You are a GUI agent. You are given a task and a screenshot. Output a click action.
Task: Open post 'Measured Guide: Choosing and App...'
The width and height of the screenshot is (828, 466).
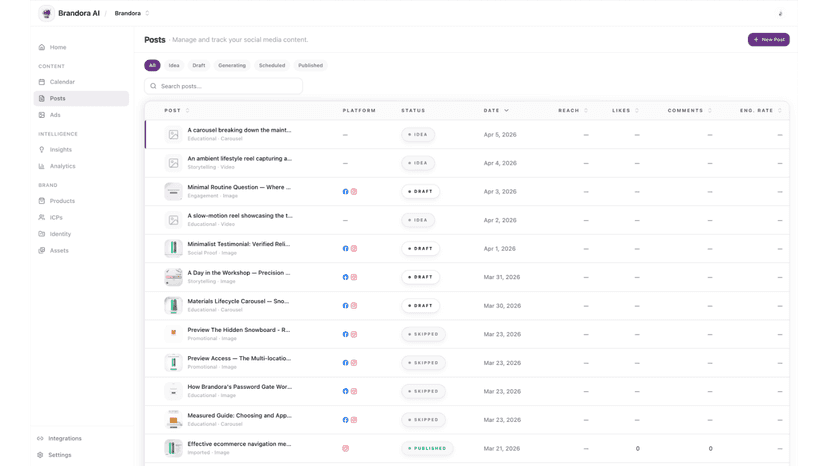coord(240,415)
